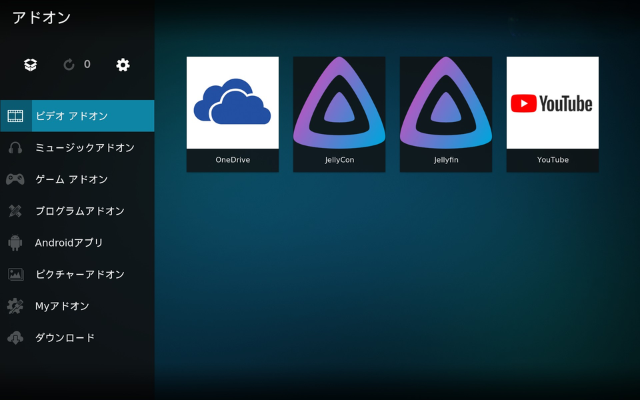The height and width of the screenshot is (400, 640).
Task: Click the headphones icon for music add-ons
Action: point(15,148)
